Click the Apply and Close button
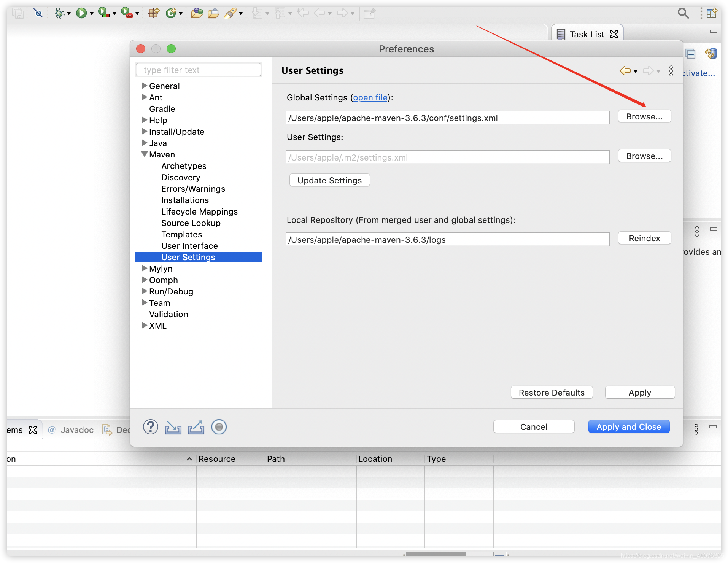728x563 pixels. click(x=629, y=427)
